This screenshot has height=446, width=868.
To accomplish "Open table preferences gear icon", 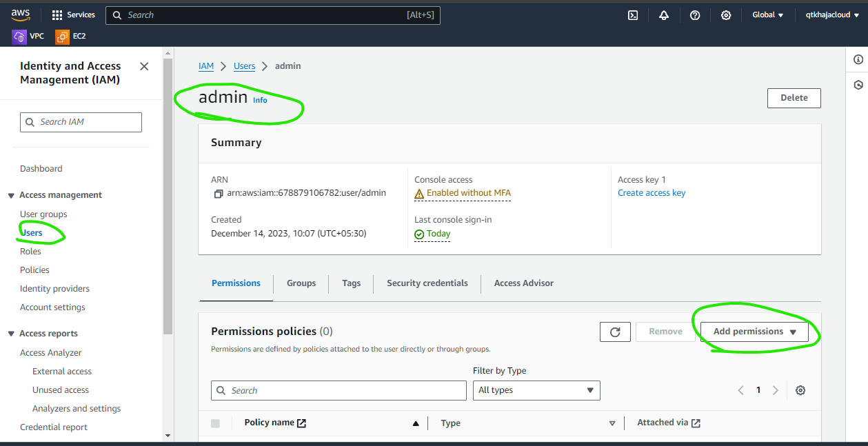I will click(800, 390).
